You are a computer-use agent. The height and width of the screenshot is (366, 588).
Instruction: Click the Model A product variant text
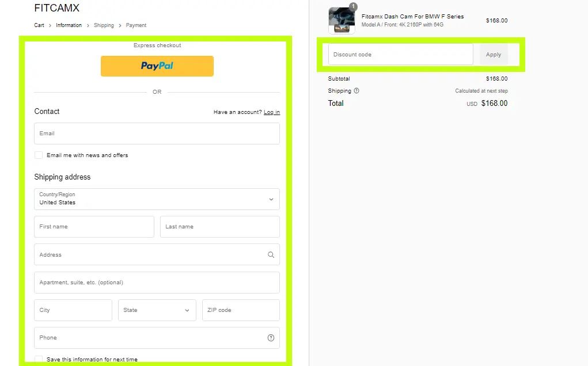[x=403, y=25]
